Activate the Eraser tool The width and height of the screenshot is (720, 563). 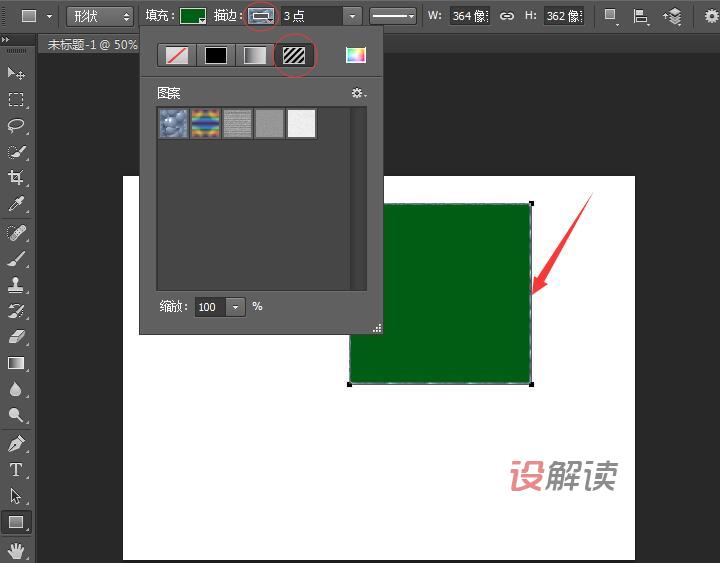(16, 337)
